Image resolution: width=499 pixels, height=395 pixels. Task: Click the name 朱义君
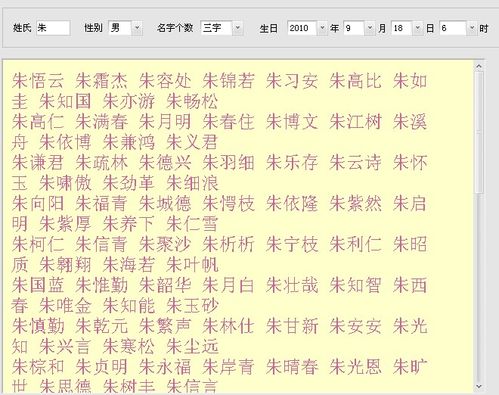pos(192,142)
